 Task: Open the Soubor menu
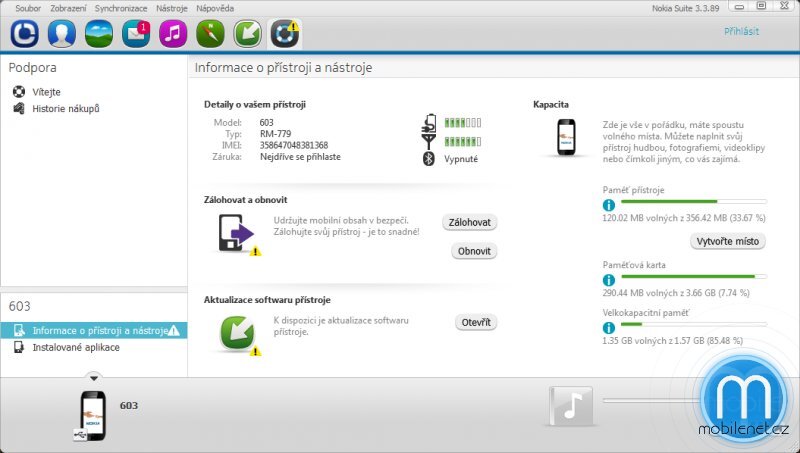click(x=28, y=7)
